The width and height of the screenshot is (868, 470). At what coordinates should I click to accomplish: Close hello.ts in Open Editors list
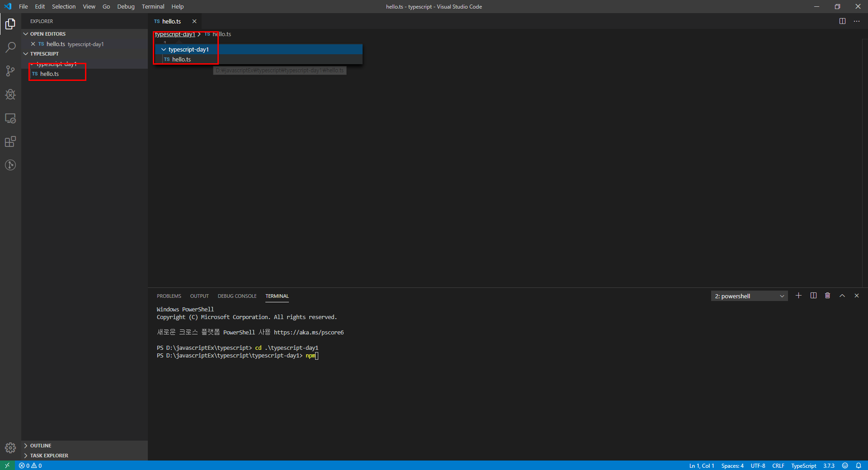point(33,44)
